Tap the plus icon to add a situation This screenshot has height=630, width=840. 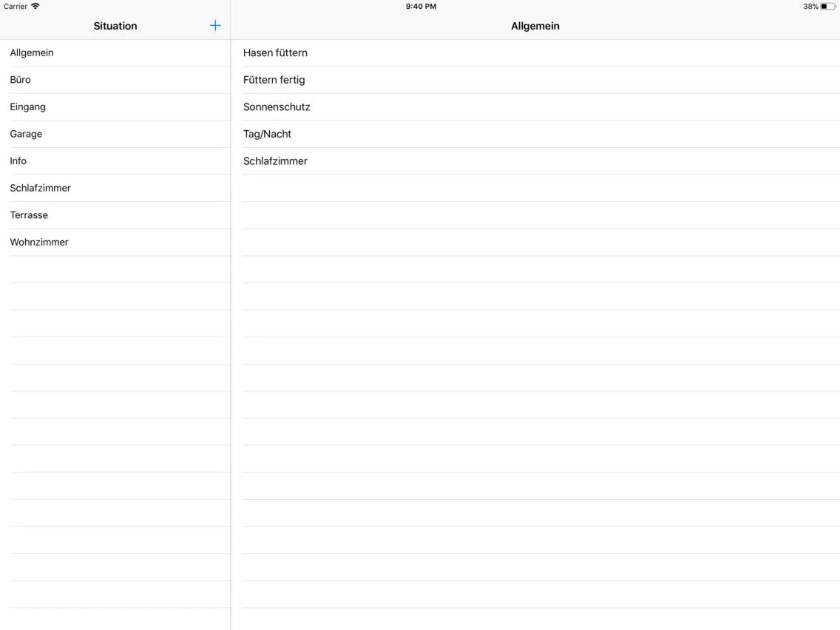pos(215,26)
